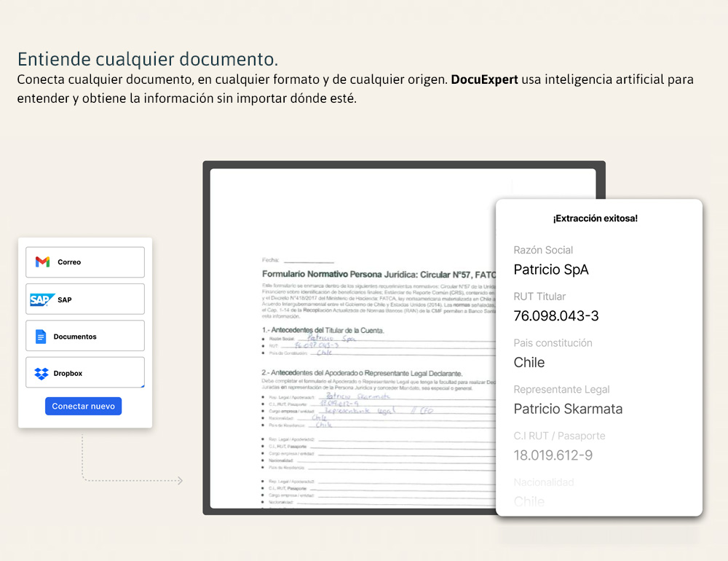728x561 pixels.
Task: Click the Fecha blank line in document
Action: [309, 260]
